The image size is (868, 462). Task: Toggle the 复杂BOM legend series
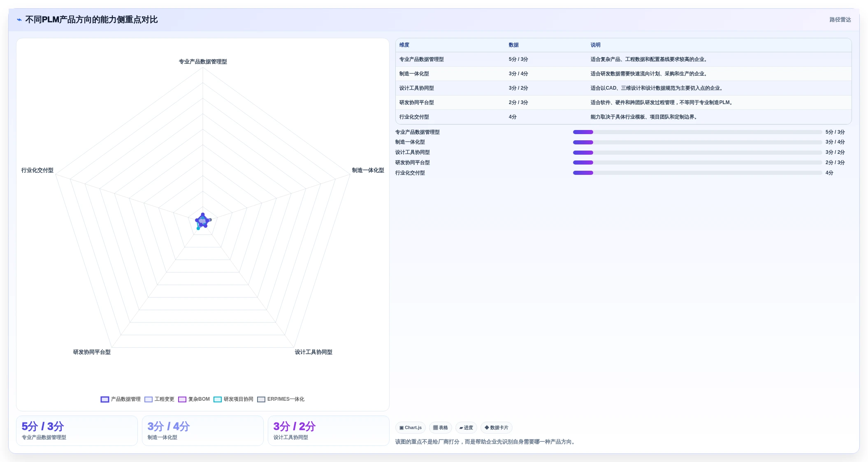click(194, 399)
